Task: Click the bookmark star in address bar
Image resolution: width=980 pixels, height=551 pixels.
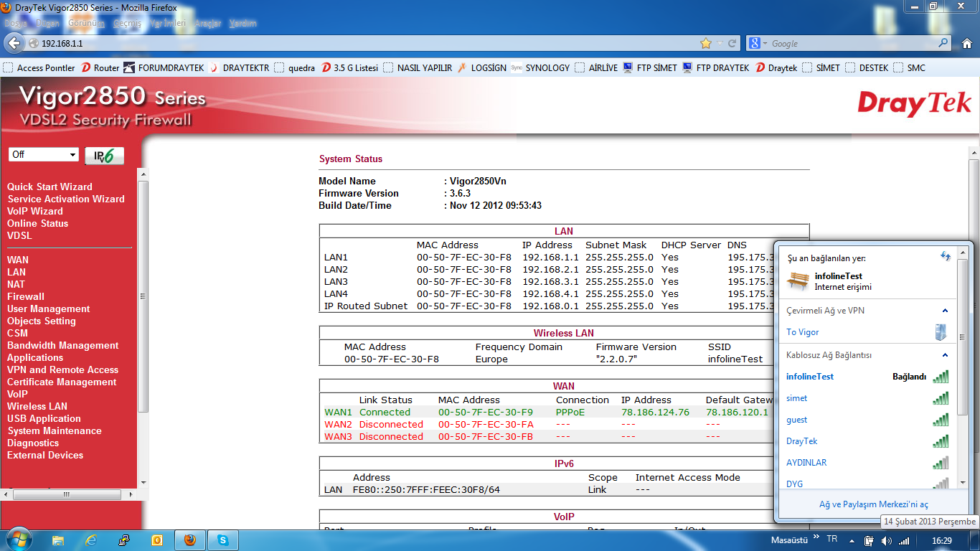Action: pyautogui.click(x=706, y=43)
